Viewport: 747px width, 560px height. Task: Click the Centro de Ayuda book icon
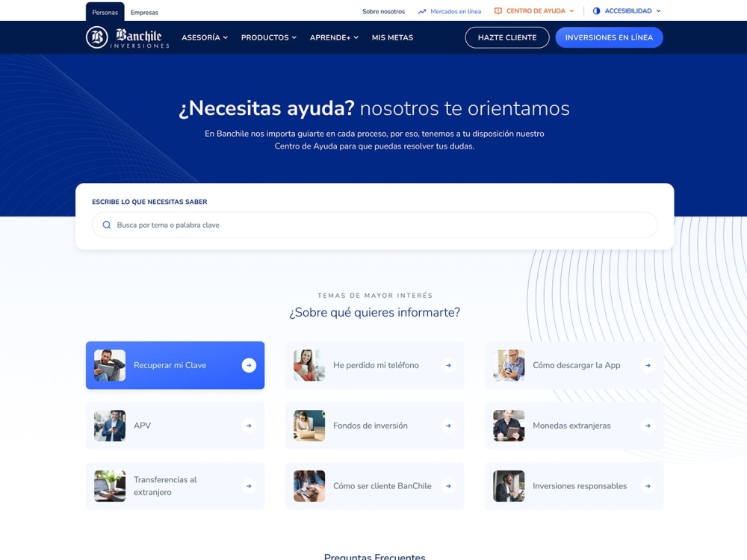pos(498,11)
